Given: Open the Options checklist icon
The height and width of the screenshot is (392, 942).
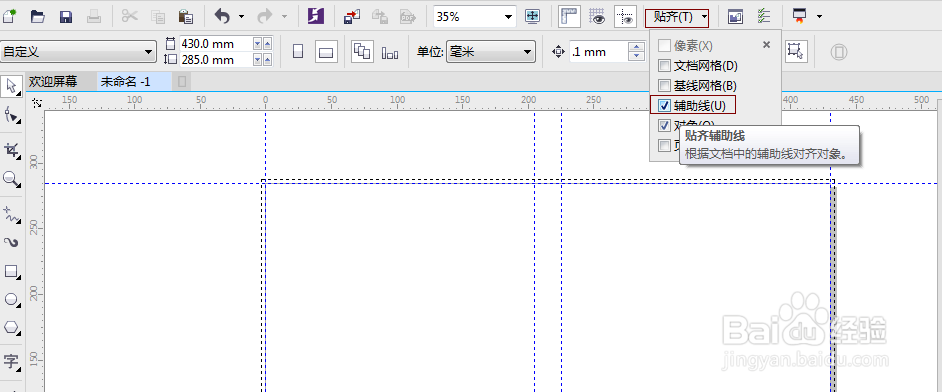Looking at the screenshot, I should coord(764,16).
